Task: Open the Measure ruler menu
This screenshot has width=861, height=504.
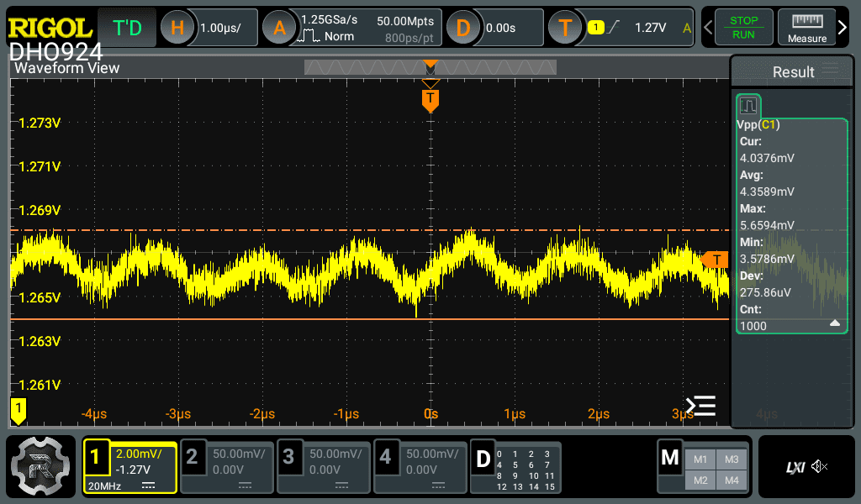Action: [806, 27]
